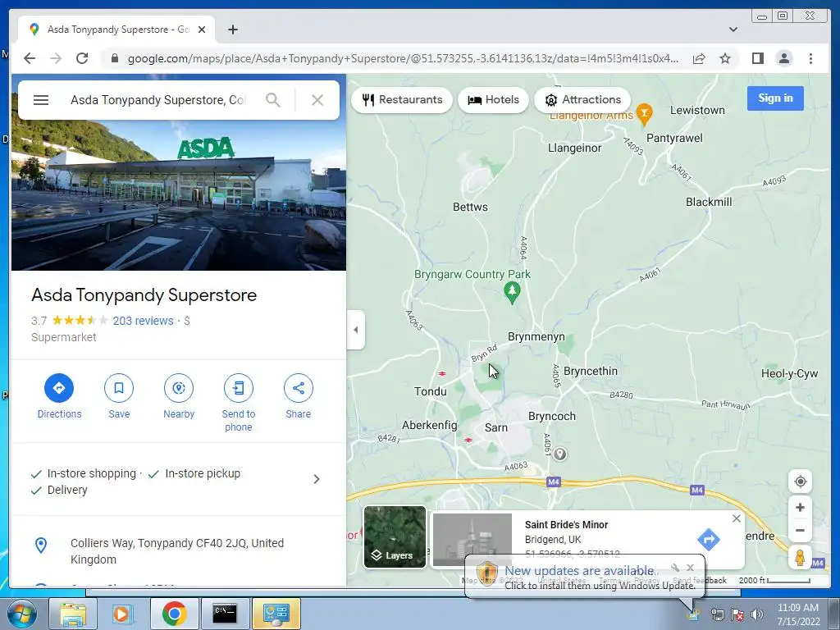Get directions to Saint Bride's Minor
Viewport: 840px width, 630px height.
708,540
